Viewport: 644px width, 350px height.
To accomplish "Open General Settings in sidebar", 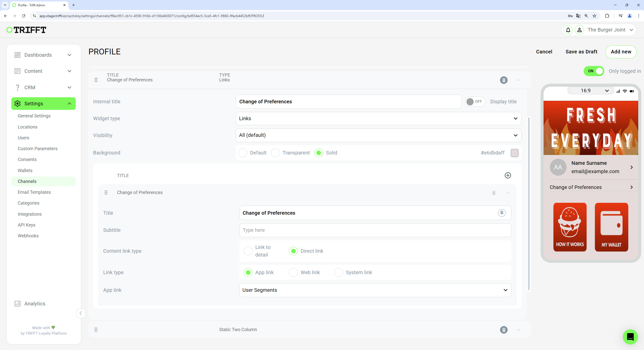I will click(34, 116).
